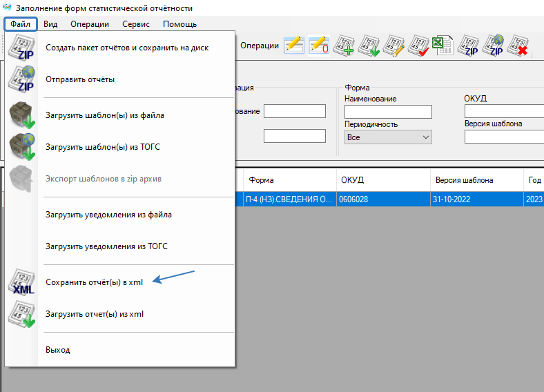Click the Excel export toolbar icon
Viewport: 544px width, 392px height.
(x=443, y=45)
